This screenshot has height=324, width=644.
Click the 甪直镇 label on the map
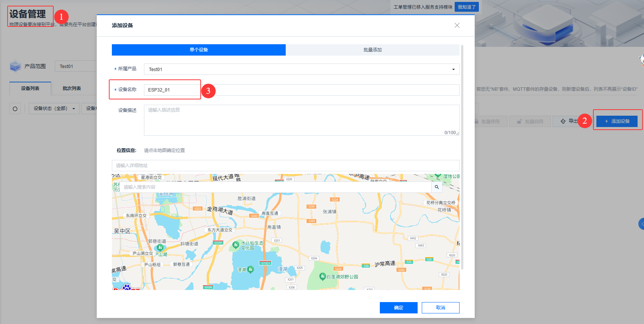coord(274,227)
